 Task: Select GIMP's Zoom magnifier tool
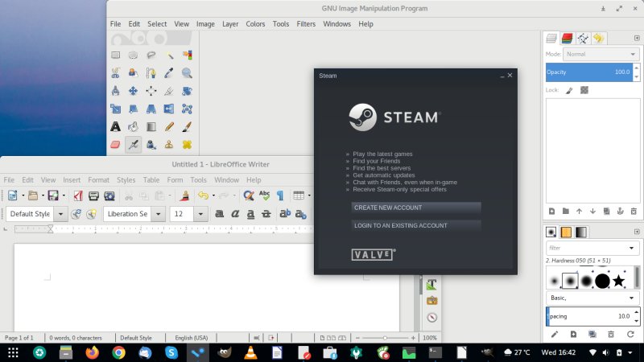point(187,73)
